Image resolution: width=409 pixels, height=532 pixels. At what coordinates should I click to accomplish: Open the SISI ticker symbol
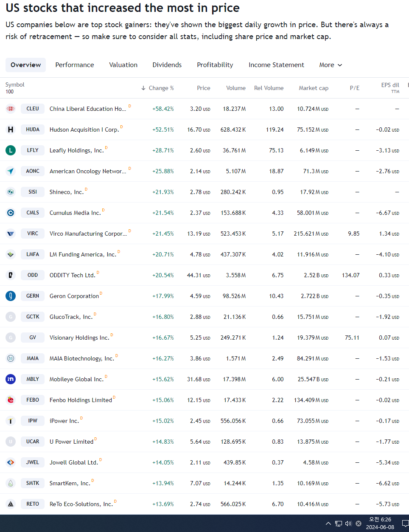[x=33, y=192]
